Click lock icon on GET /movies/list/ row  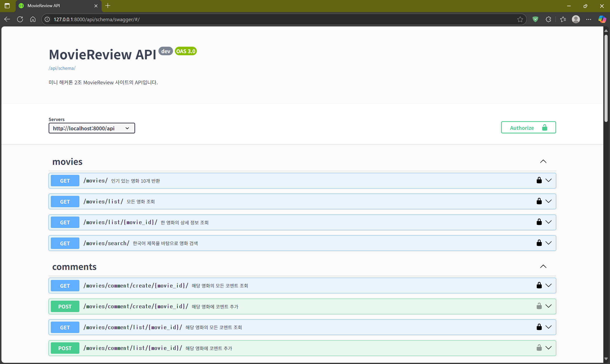[539, 201]
